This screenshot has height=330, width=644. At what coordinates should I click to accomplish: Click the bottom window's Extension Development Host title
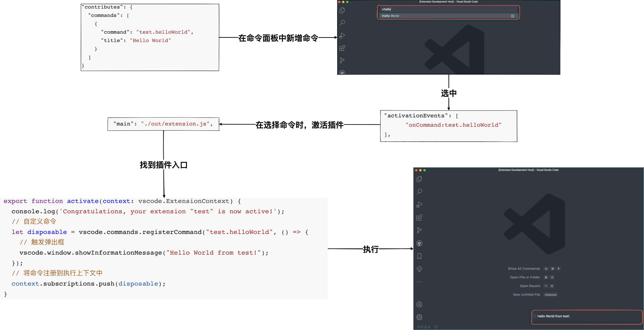528,170
